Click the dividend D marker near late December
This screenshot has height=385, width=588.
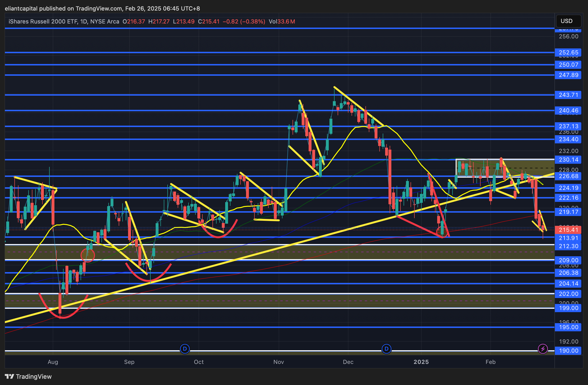click(386, 349)
